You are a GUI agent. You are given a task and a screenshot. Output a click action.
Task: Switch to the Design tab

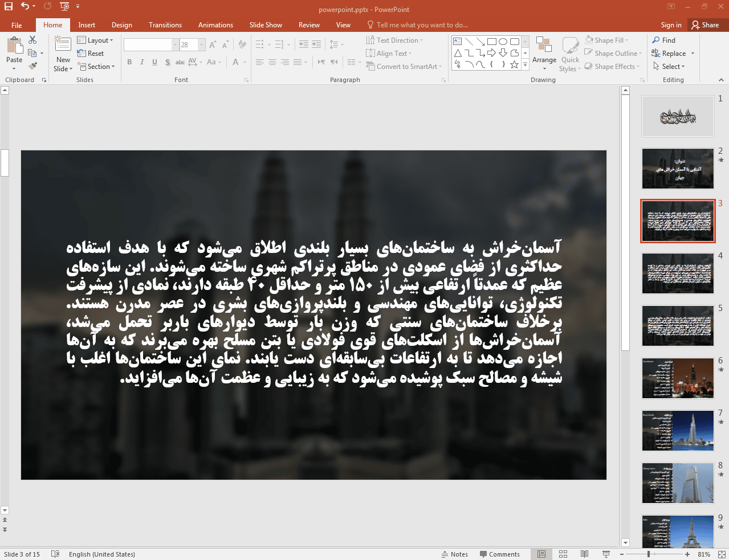[x=121, y=25]
